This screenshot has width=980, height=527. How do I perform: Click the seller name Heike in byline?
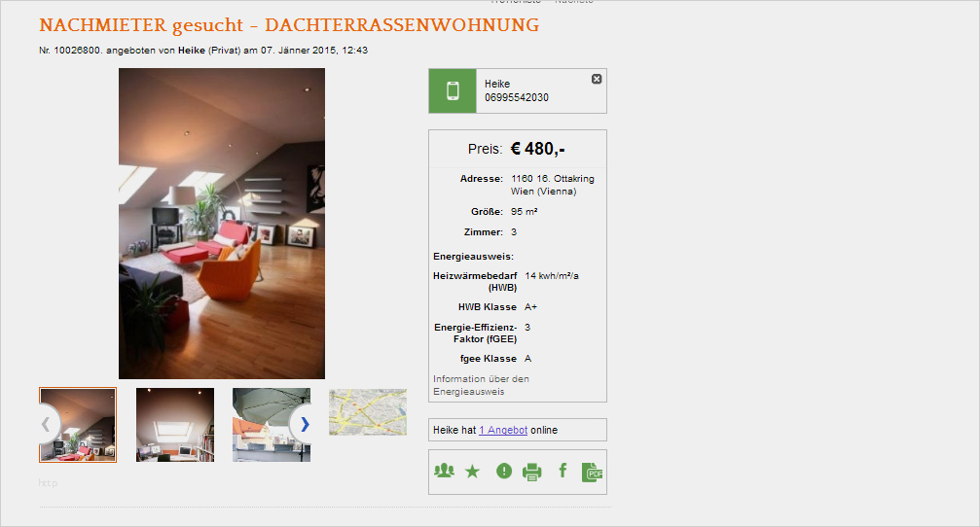[192, 50]
